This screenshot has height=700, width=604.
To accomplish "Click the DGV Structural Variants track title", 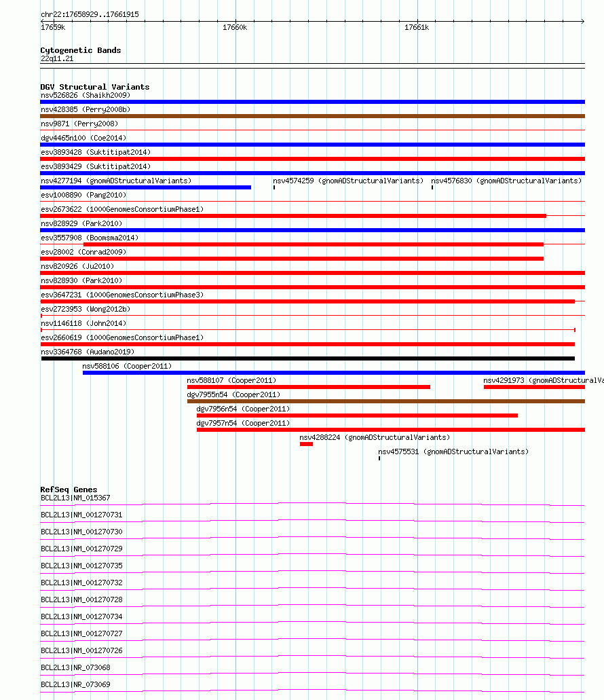I will pyautogui.click(x=95, y=87).
